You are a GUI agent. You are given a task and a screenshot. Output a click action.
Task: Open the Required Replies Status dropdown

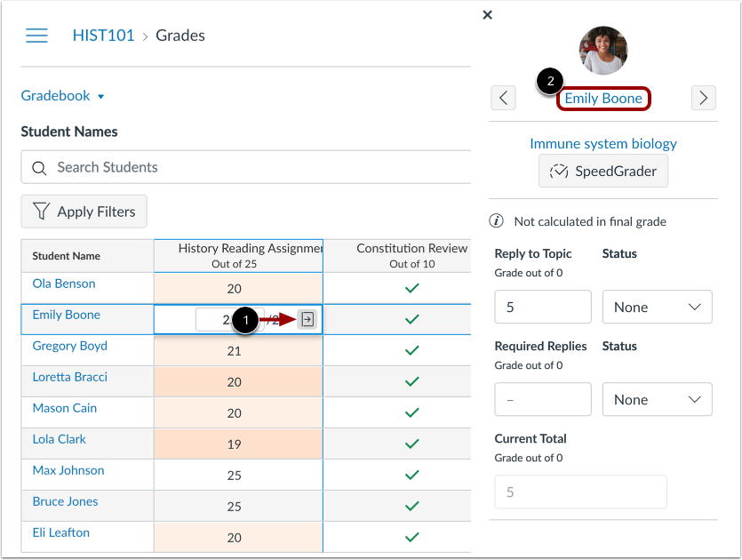(x=657, y=399)
